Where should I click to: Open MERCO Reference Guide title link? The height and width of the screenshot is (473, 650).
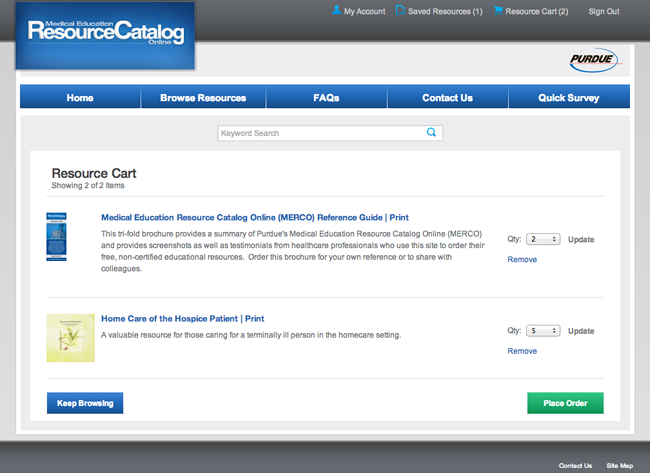[255, 217]
